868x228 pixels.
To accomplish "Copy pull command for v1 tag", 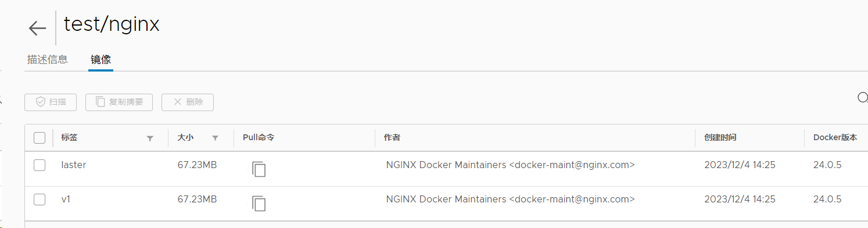I will (259, 203).
